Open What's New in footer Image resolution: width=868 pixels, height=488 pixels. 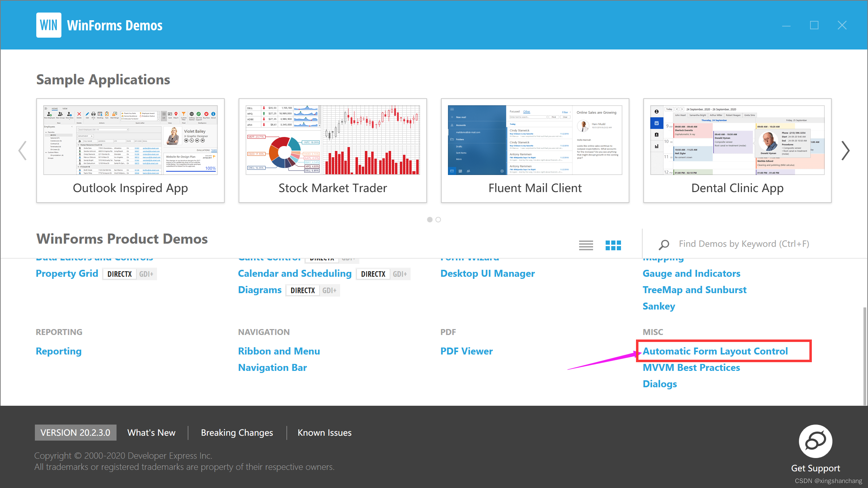151,433
